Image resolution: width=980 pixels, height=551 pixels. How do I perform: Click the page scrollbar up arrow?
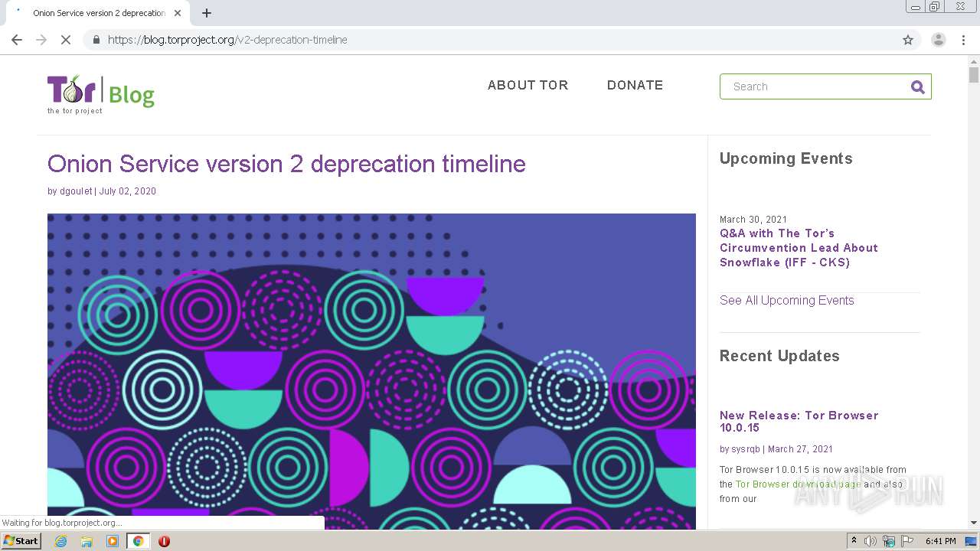[974, 60]
